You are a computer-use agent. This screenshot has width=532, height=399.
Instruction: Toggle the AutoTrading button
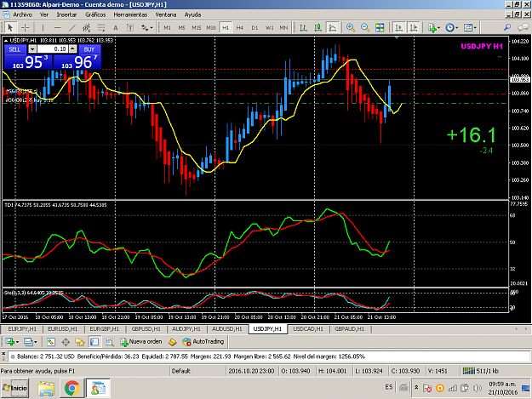pos(203,342)
